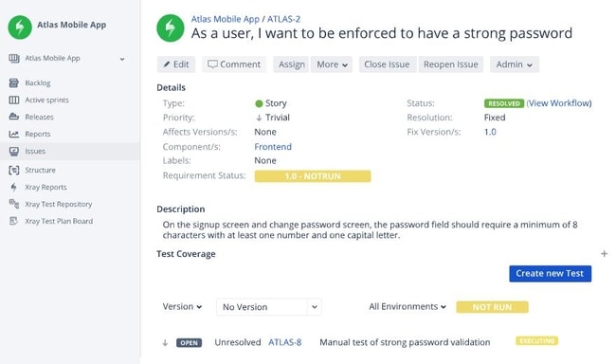616x364 pixels.
Task: Open Xray Reports lightning icon
Action: coord(14,187)
